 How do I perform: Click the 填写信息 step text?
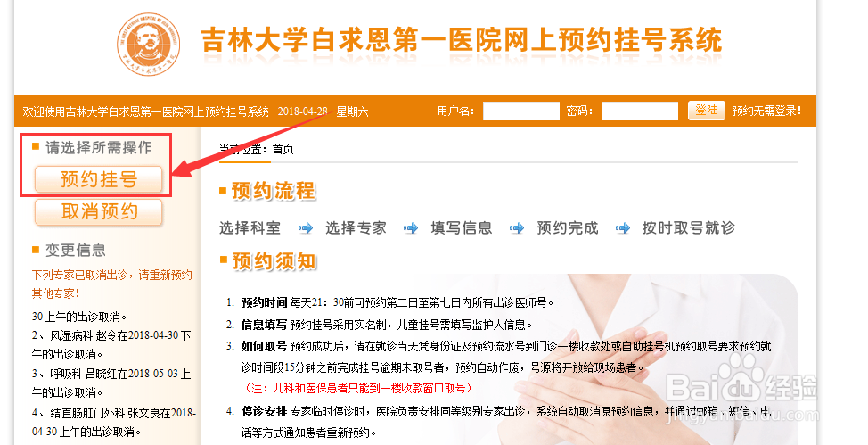(x=462, y=227)
